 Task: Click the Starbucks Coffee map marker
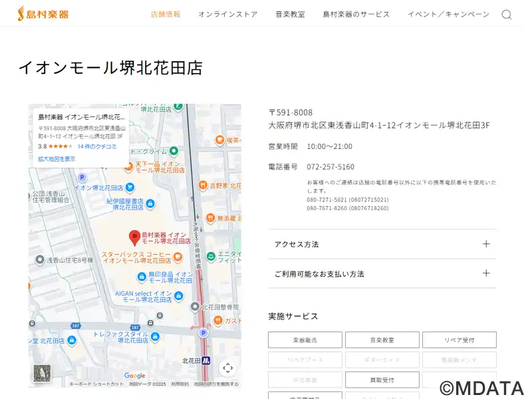(x=177, y=258)
